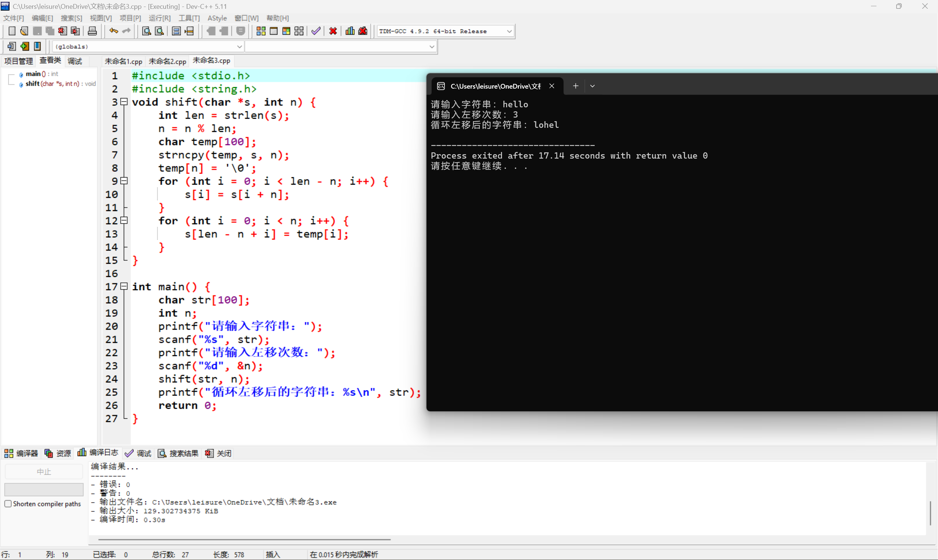Start debugging with the checkmark icon

click(315, 31)
